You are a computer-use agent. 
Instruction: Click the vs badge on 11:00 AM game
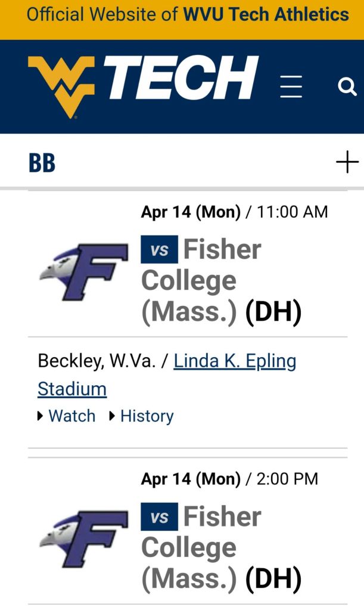pos(159,250)
